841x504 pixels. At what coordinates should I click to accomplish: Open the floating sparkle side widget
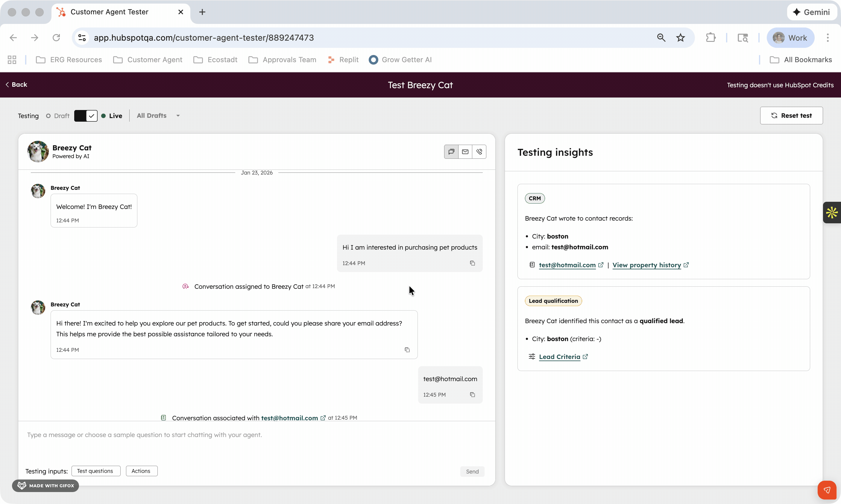[x=831, y=213]
